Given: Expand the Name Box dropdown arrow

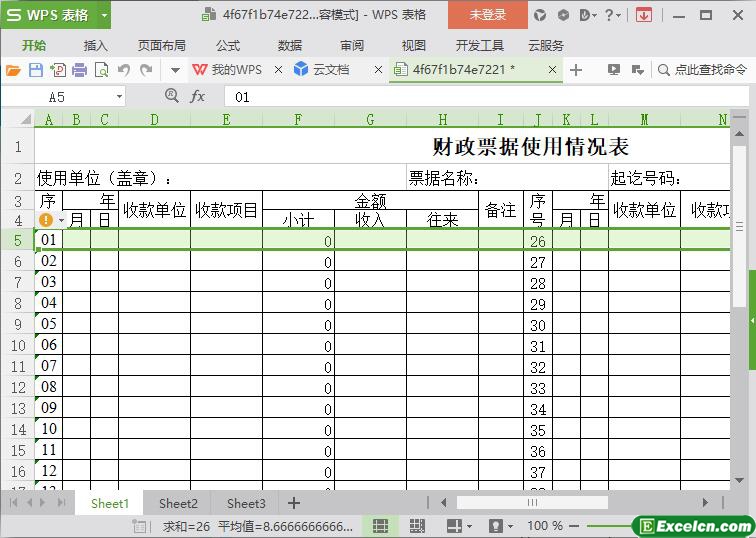Looking at the screenshot, I should point(119,97).
